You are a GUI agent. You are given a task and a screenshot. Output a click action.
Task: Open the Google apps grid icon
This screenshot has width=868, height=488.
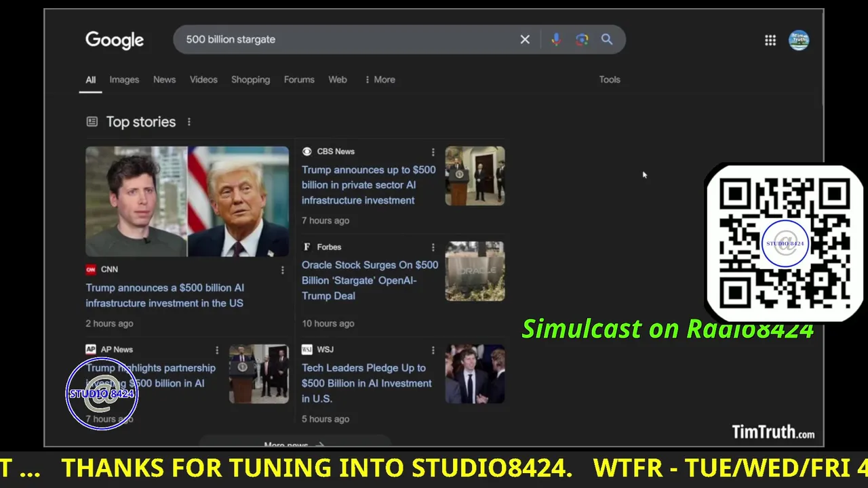770,40
